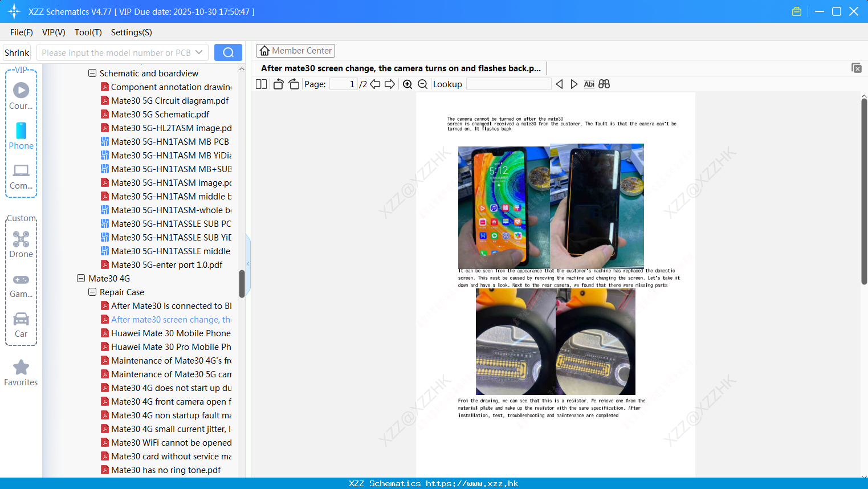Select the After mate30 screen change tab
This screenshot has width=868, height=489.
401,68
